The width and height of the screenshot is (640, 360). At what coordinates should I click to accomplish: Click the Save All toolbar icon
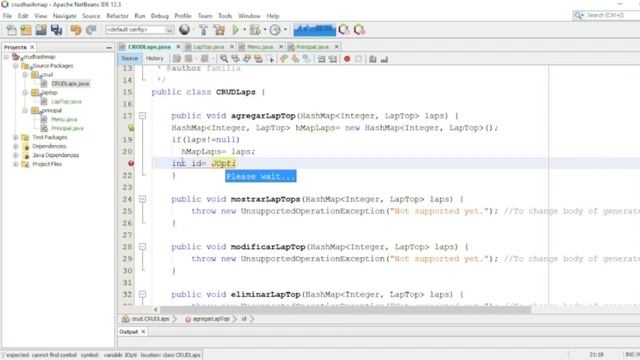[x=57, y=30]
